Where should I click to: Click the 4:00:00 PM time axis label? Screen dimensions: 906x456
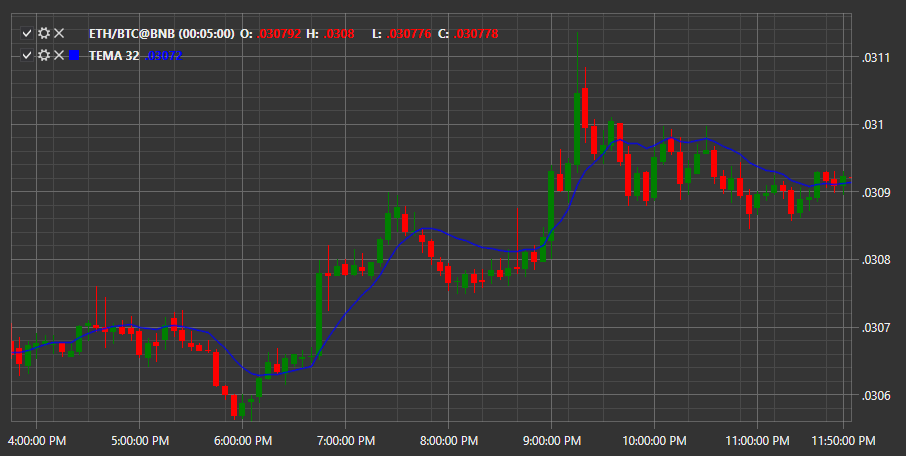click(36, 441)
